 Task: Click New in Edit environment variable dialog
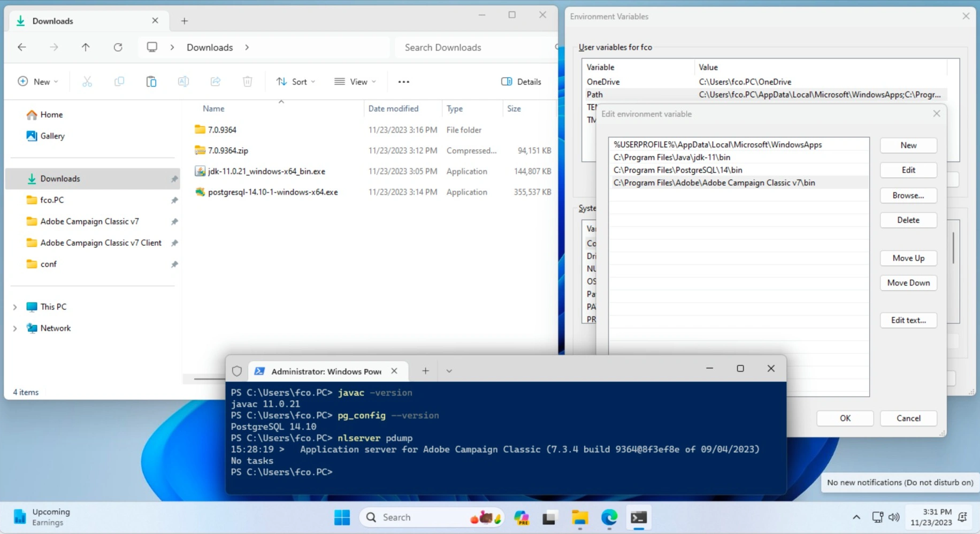click(908, 145)
